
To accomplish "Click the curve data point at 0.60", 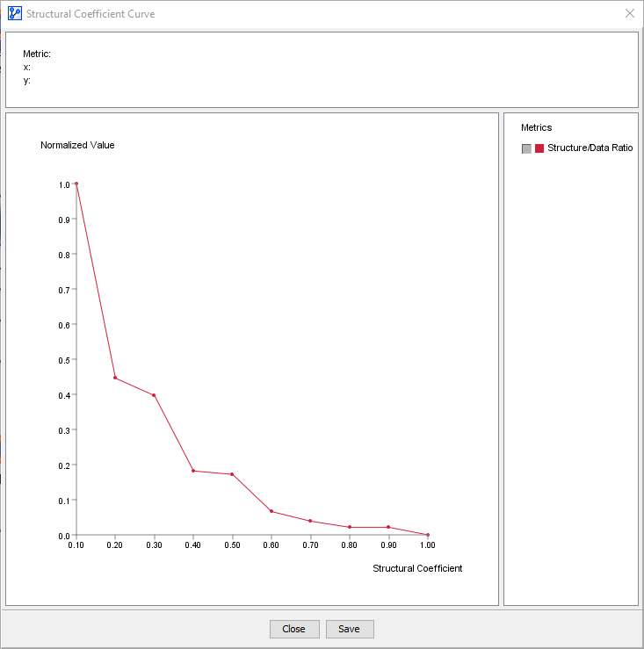I will click(x=271, y=511).
